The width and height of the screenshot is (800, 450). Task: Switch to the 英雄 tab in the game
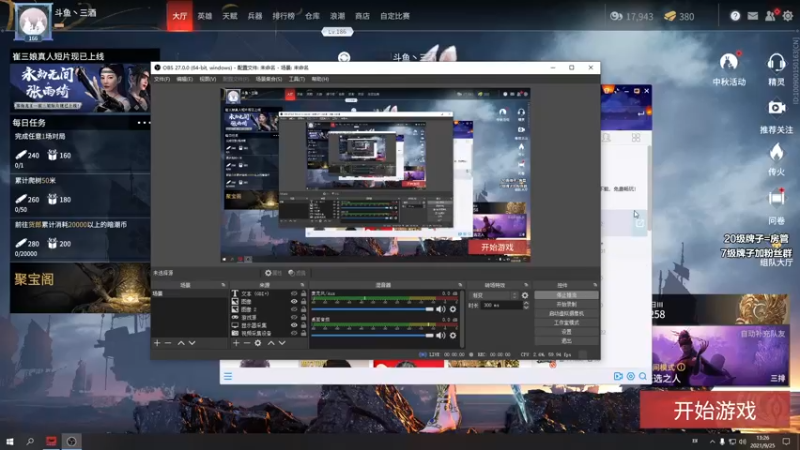[205, 16]
